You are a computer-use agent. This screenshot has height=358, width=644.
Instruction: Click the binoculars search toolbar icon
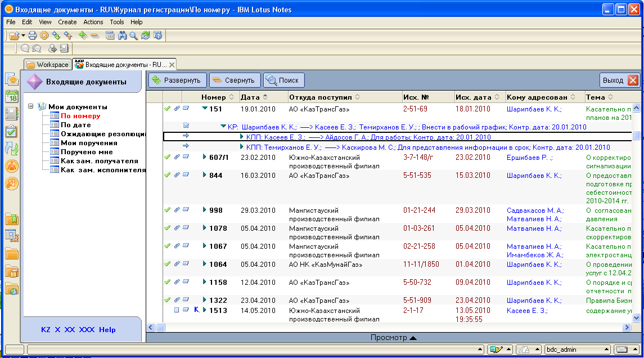tap(122, 35)
